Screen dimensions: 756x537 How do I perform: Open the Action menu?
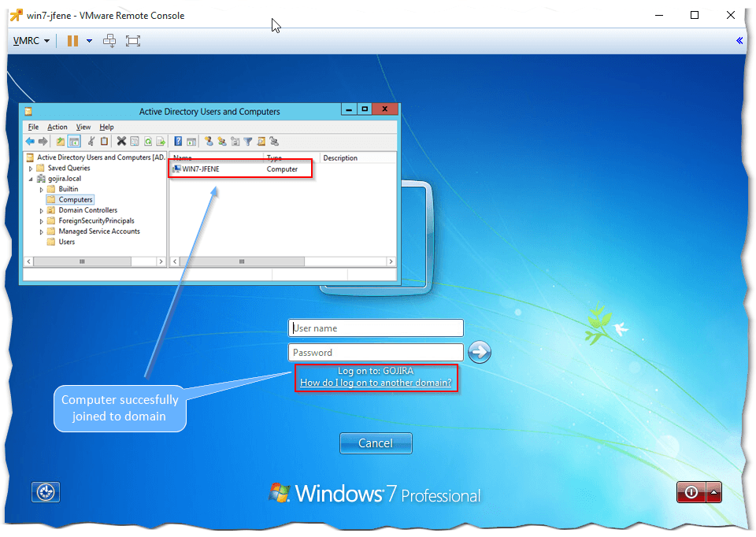point(57,127)
